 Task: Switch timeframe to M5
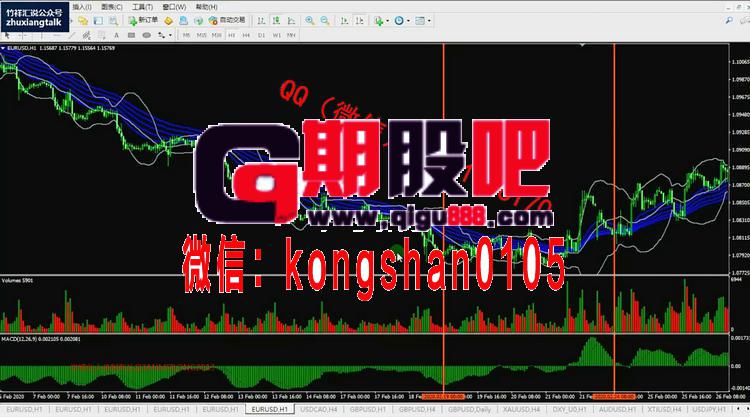186,35
